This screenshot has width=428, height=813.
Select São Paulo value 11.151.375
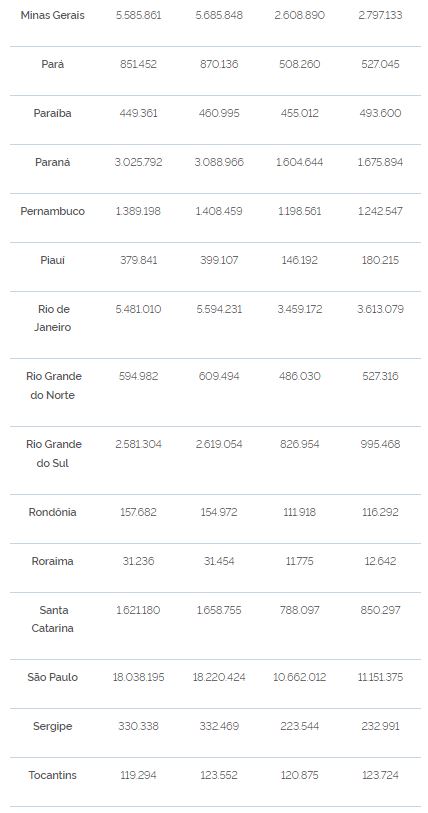pos(380,677)
